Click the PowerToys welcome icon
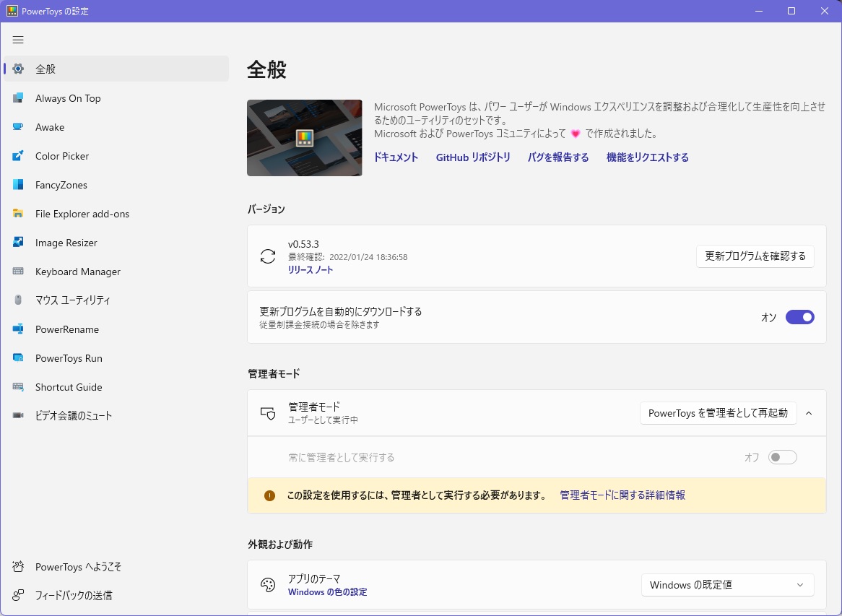842x616 pixels. [x=18, y=567]
